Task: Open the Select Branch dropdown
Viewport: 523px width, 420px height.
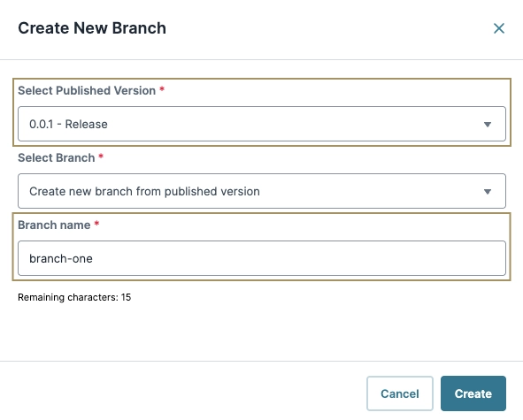Action: point(262,191)
